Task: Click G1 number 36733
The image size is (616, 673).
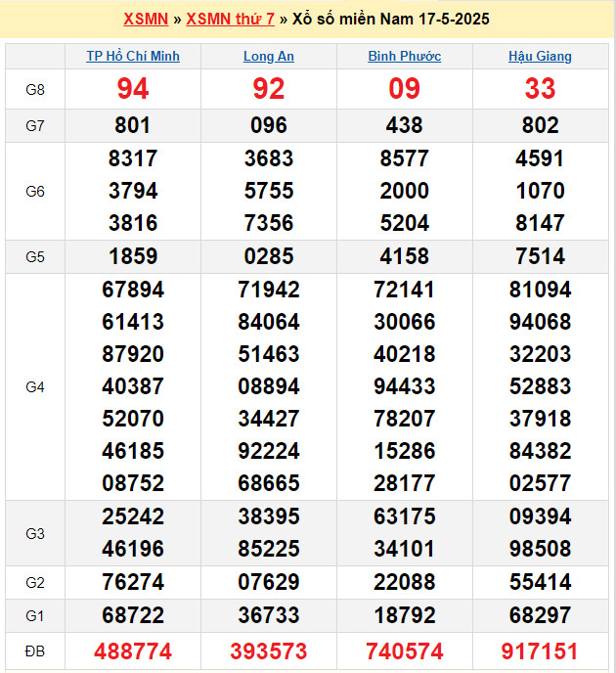Action: point(269,615)
